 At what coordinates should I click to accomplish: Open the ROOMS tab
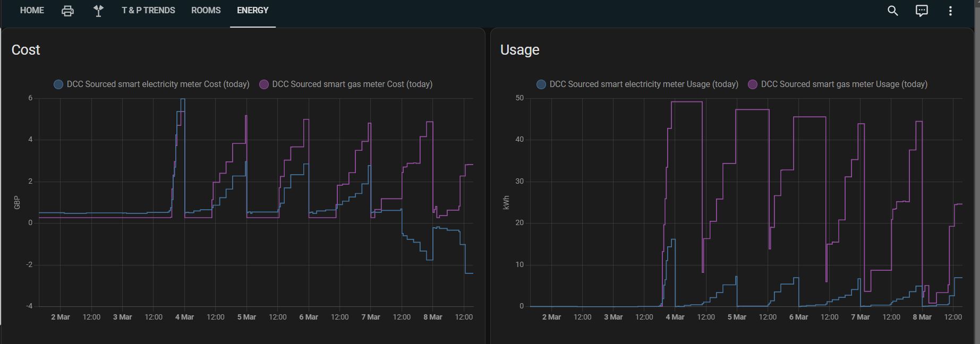point(206,11)
